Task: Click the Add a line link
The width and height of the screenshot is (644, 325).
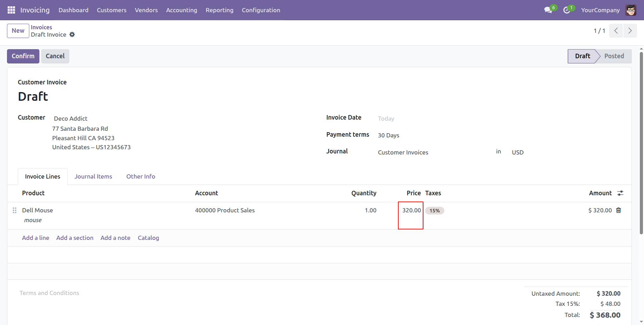Action: coord(36,238)
